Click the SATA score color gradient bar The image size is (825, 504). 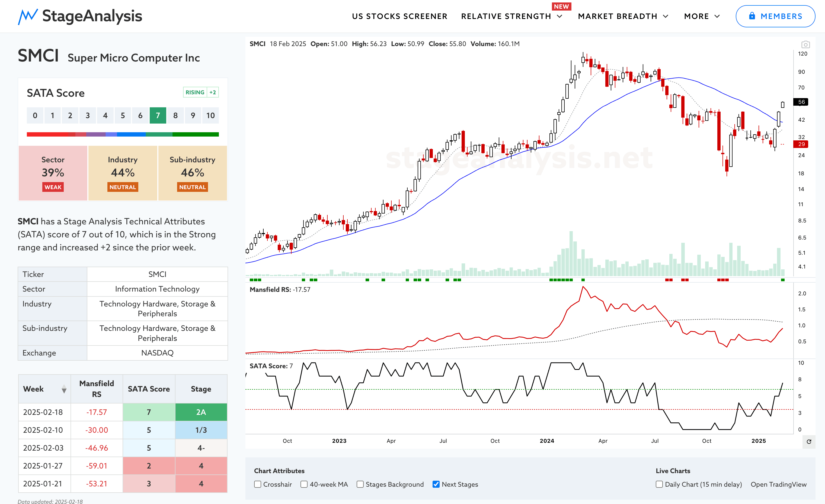coord(123,134)
